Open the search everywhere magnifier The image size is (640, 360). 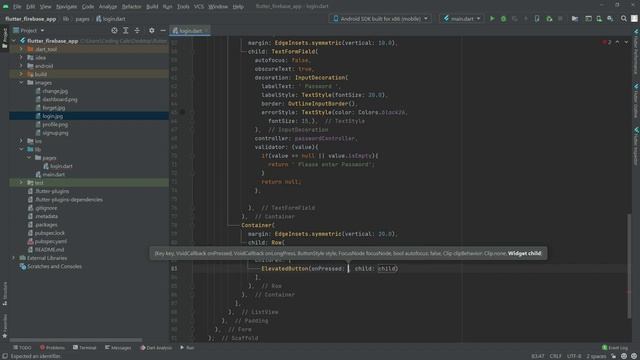(624, 19)
